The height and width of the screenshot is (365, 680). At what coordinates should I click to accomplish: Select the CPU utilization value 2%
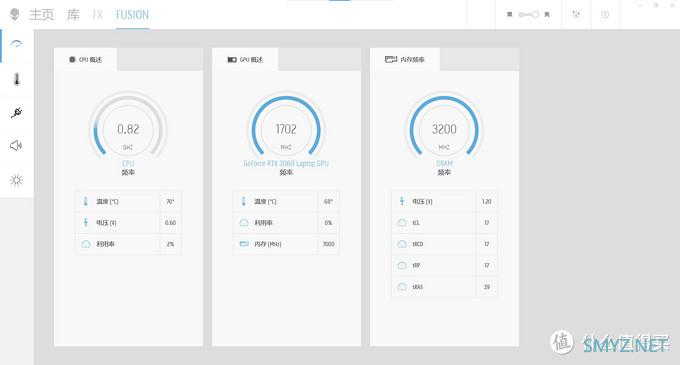coord(170,244)
